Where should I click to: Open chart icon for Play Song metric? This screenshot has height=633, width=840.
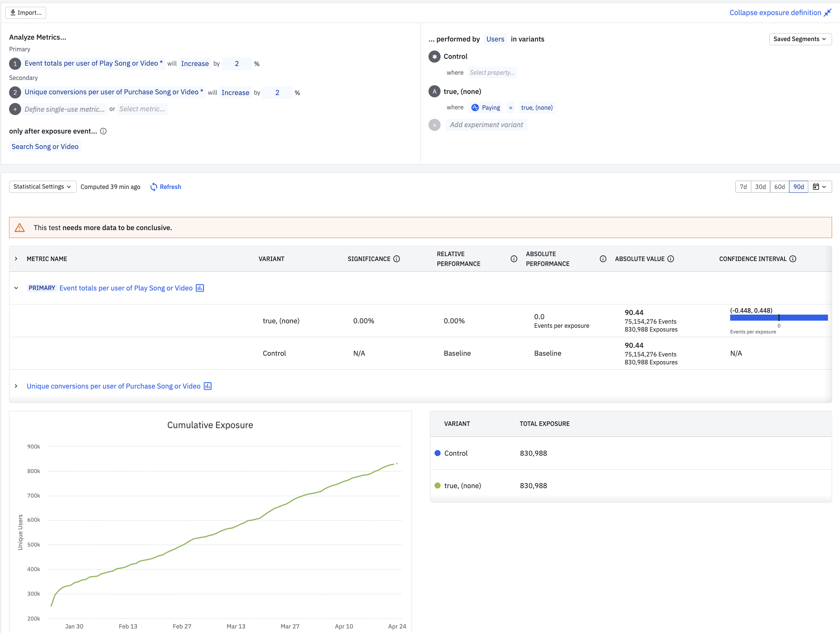click(x=200, y=289)
